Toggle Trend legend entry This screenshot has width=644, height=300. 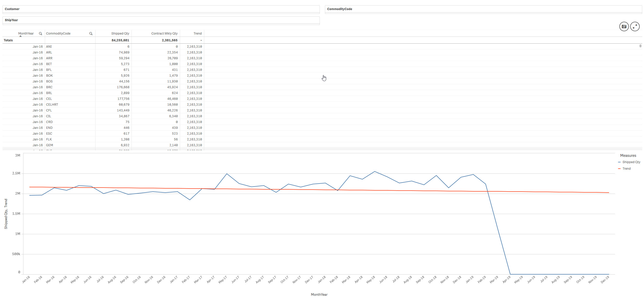coord(626,169)
